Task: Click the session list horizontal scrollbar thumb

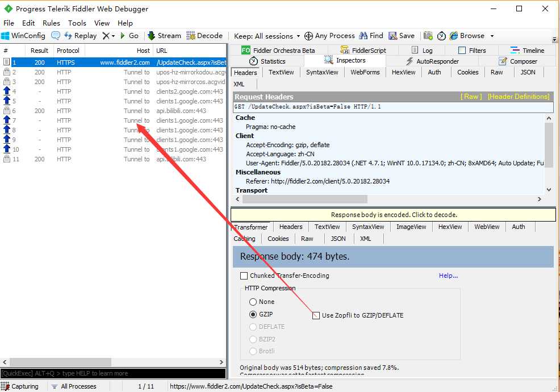Action: pyautogui.click(x=60, y=362)
